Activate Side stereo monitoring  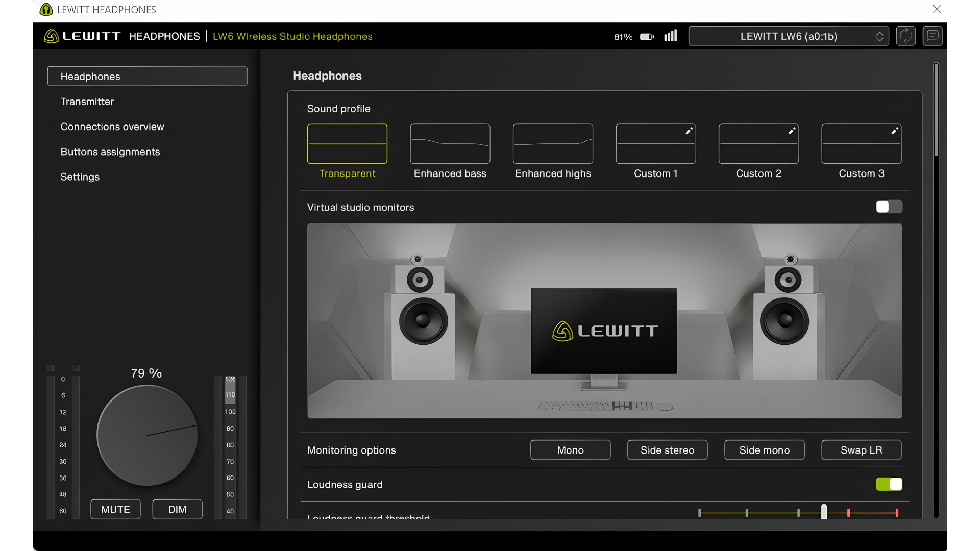coord(667,450)
